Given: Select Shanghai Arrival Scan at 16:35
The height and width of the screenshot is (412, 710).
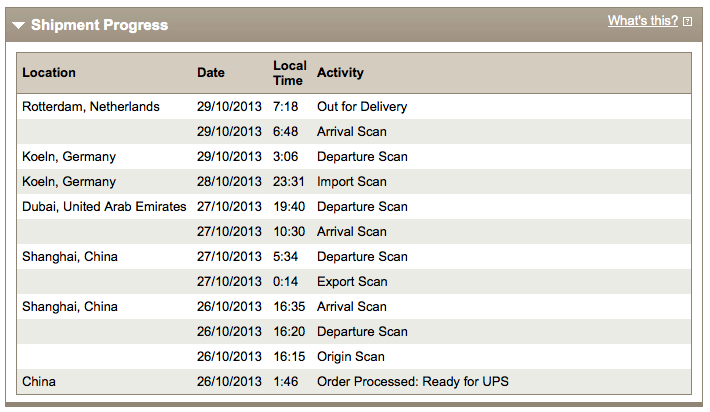Looking at the screenshot, I should (x=354, y=307).
